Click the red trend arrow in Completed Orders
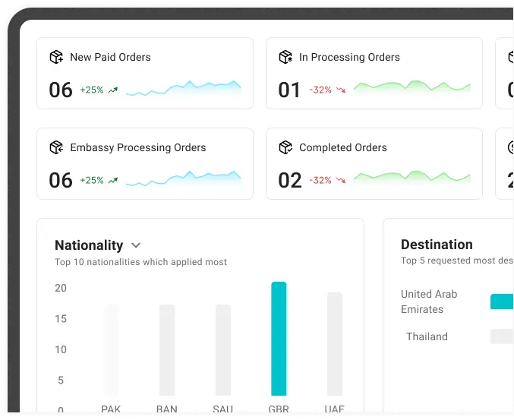 [x=341, y=181]
